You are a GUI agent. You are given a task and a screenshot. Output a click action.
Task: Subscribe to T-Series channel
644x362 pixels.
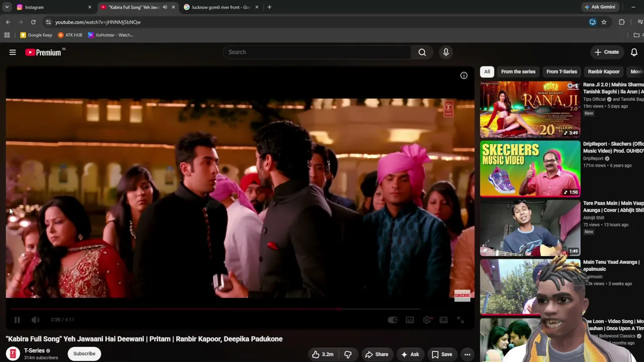pyautogui.click(x=85, y=354)
